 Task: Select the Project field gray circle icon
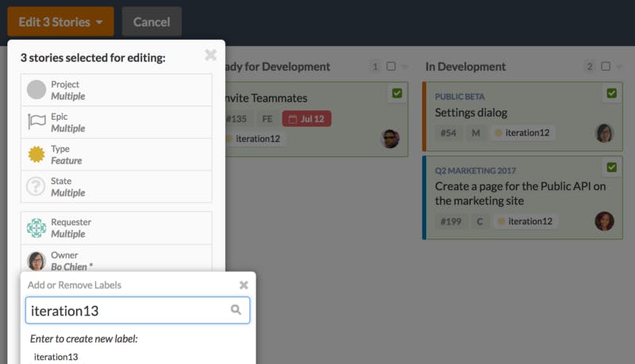tap(37, 90)
